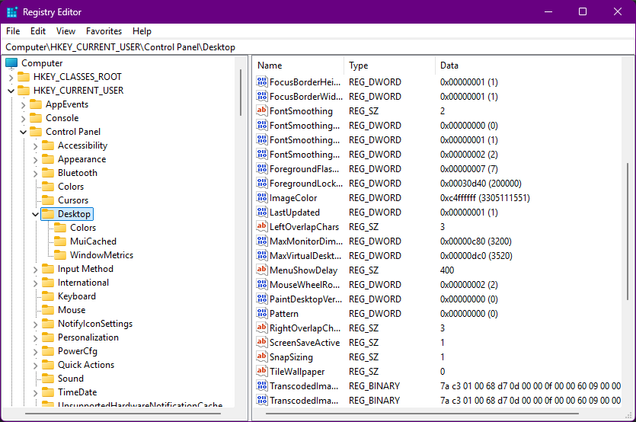This screenshot has width=636, height=422.
Task: Expand the Console key
Action: [23, 118]
